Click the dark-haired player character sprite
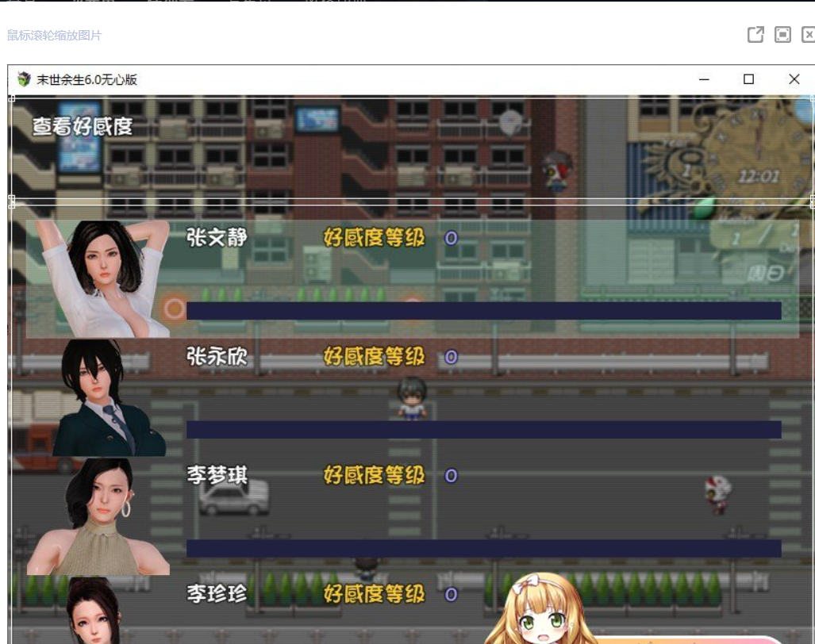The image size is (815, 644). (x=412, y=398)
